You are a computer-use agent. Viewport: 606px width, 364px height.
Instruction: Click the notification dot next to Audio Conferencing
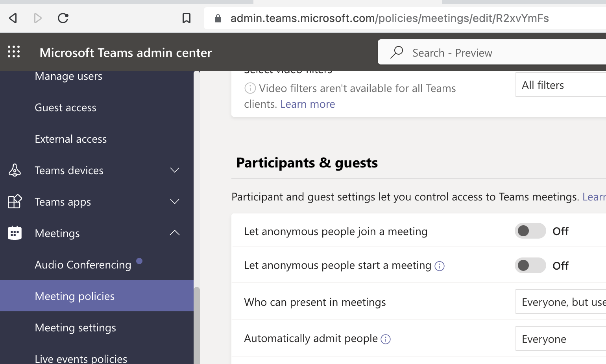pyautogui.click(x=139, y=261)
